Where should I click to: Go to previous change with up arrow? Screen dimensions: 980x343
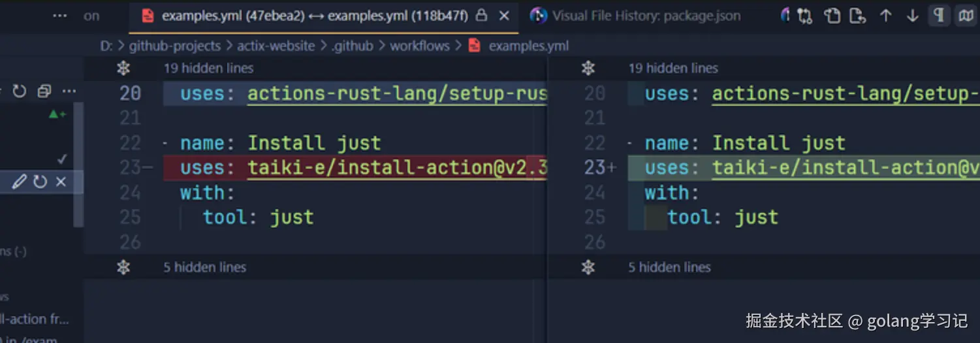(885, 16)
